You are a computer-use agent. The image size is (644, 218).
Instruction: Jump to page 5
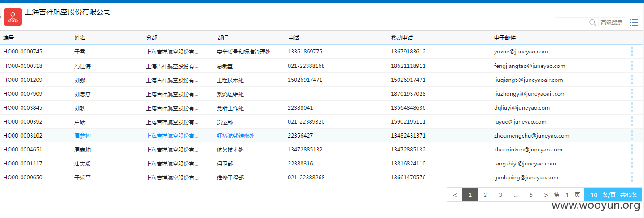[531, 195]
